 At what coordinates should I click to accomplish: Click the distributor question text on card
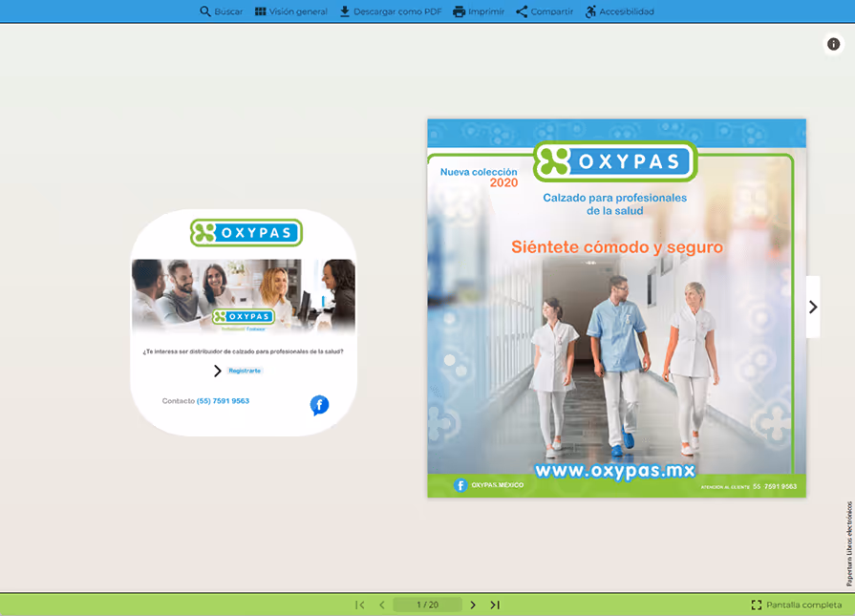click(244, 351)
